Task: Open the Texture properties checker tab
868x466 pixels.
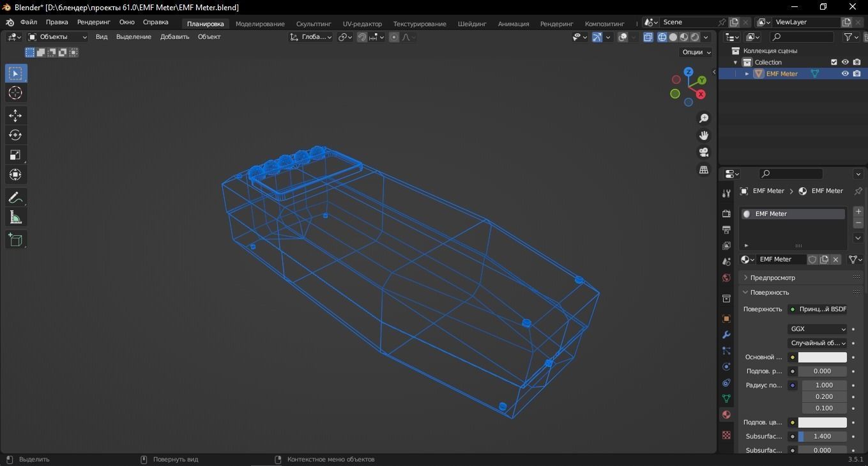Action: [726, 435]
